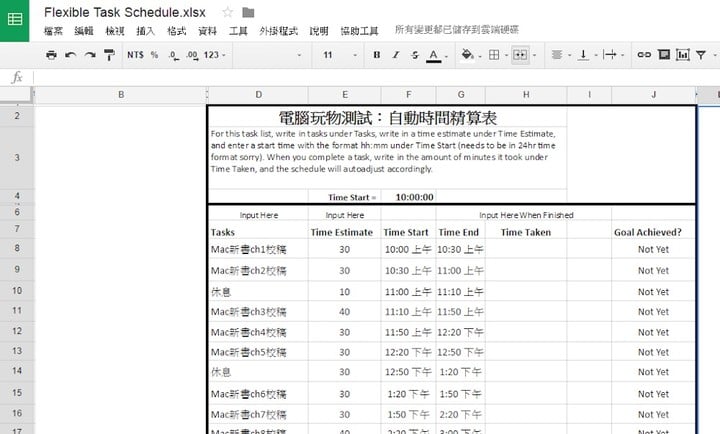
Task: Insert a chart
Action: pyautogui.click(x=683, y=55)
